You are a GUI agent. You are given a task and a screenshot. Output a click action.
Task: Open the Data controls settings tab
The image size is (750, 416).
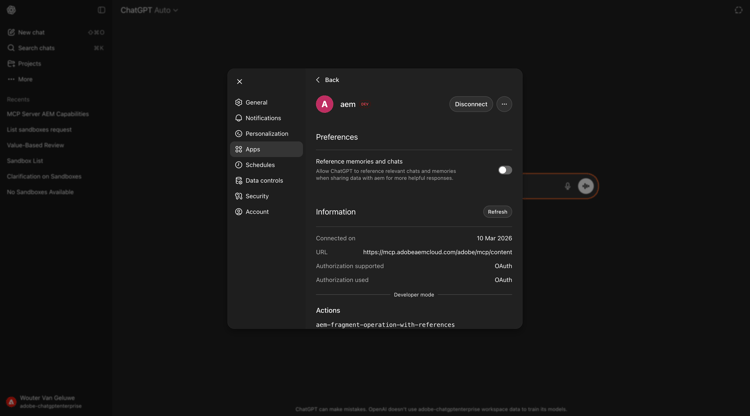coord(266,181)
